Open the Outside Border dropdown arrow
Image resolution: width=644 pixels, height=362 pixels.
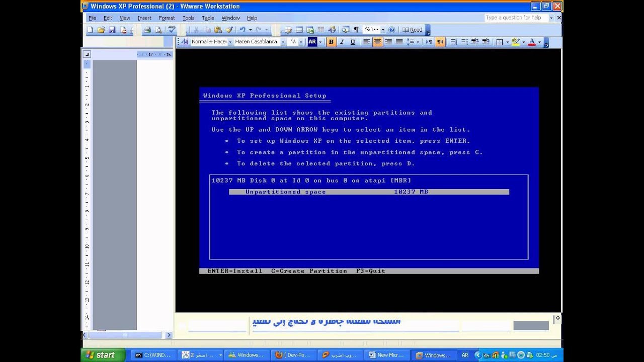pos(507,42)
